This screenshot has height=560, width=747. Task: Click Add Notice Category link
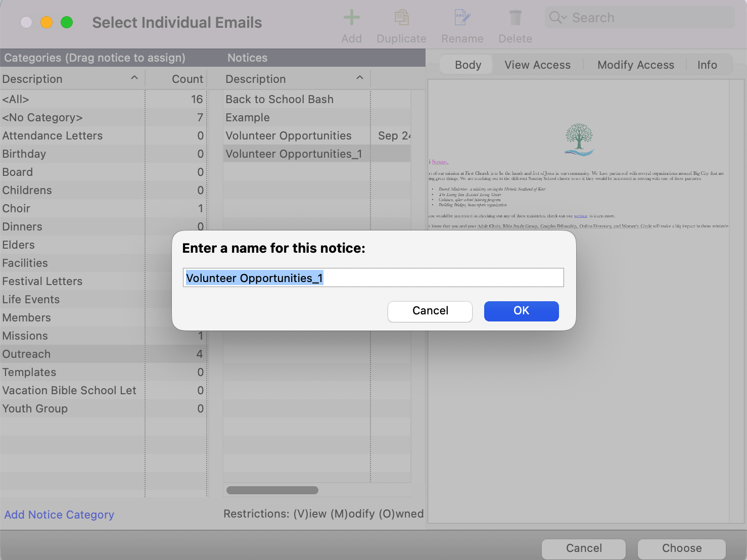[59, 515]
